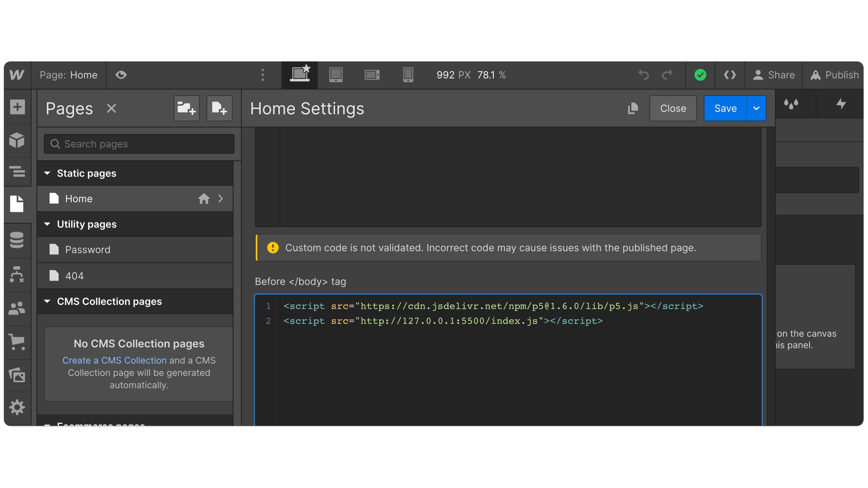Check the green status checkmark
868x488 pixels.
[700, 75]
